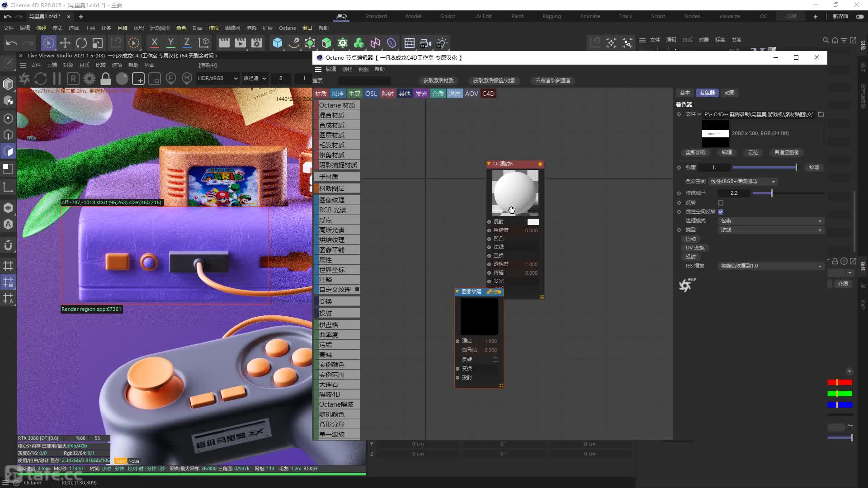Enable the 反转 checkbox in shader panel
Screen dimensions: 868x488
721,203
